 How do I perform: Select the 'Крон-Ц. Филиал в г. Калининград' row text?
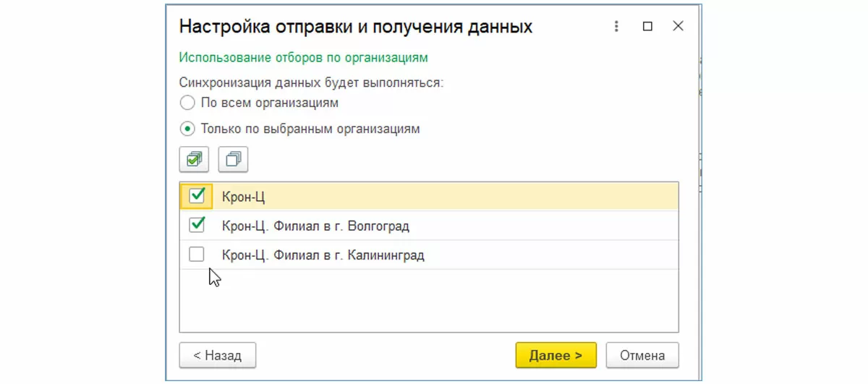323,255
